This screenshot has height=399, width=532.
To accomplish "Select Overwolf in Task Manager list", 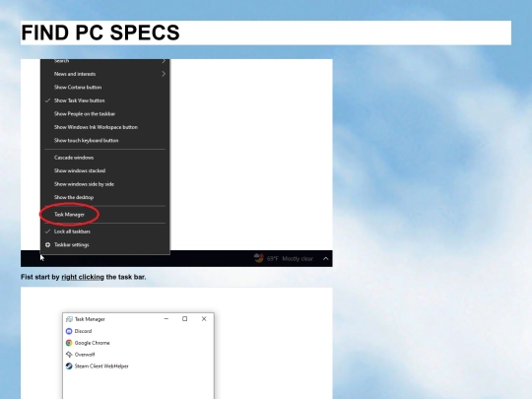I will (138, 355).
